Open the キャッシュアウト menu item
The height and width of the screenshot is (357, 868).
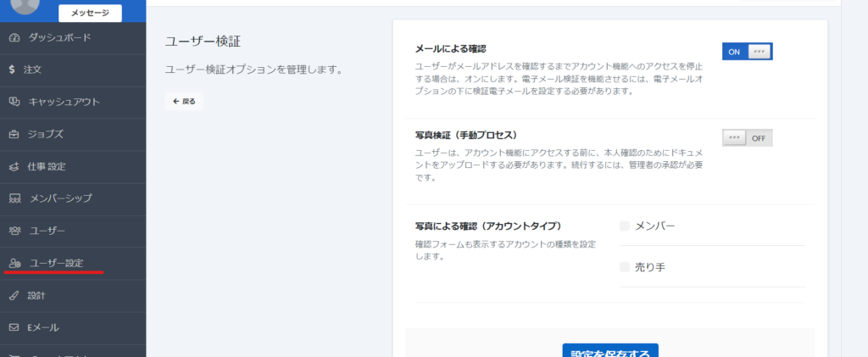[64, 102]
